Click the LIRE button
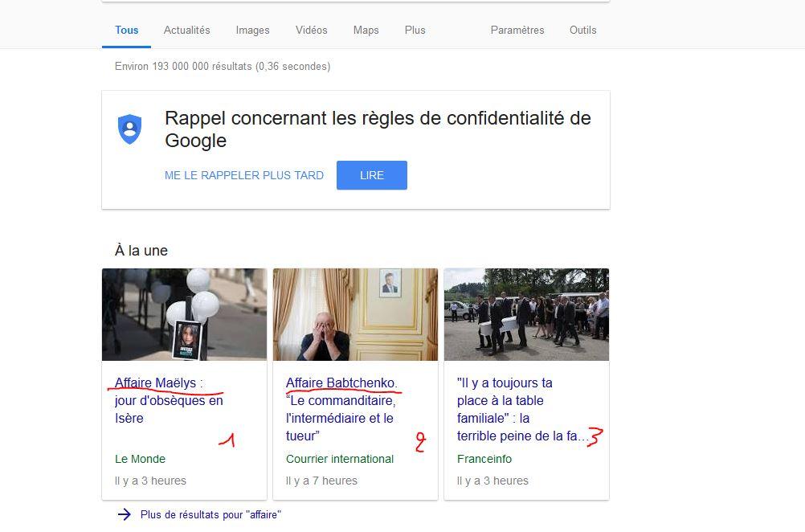This screenshot has height=532, width=805. [x=372, y=175]
